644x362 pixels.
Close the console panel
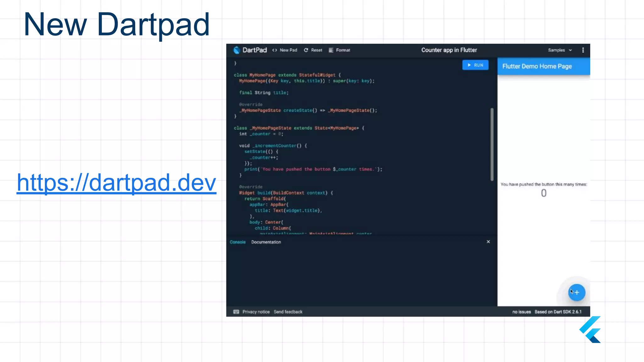coord(488,242)
